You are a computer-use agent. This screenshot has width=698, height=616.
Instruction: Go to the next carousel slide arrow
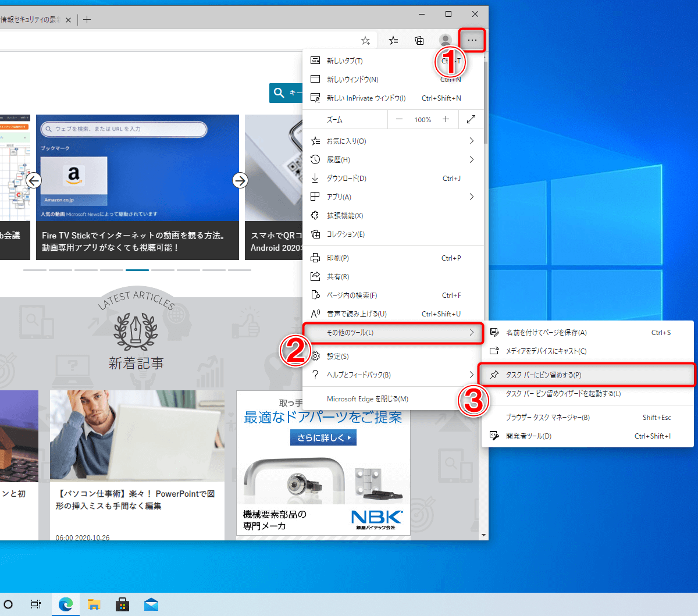(240, 180)
